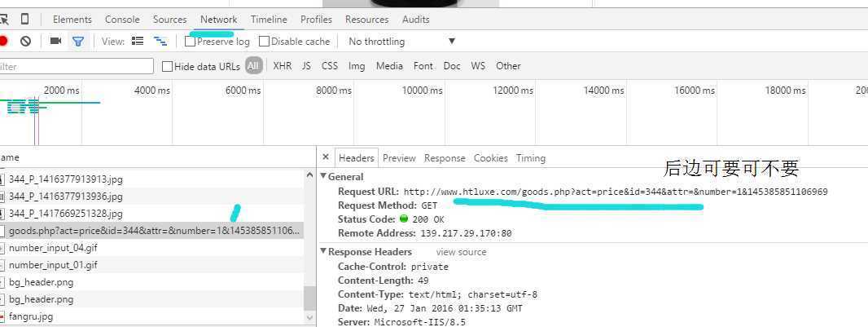Click the view source link

(x=461, y=252)
